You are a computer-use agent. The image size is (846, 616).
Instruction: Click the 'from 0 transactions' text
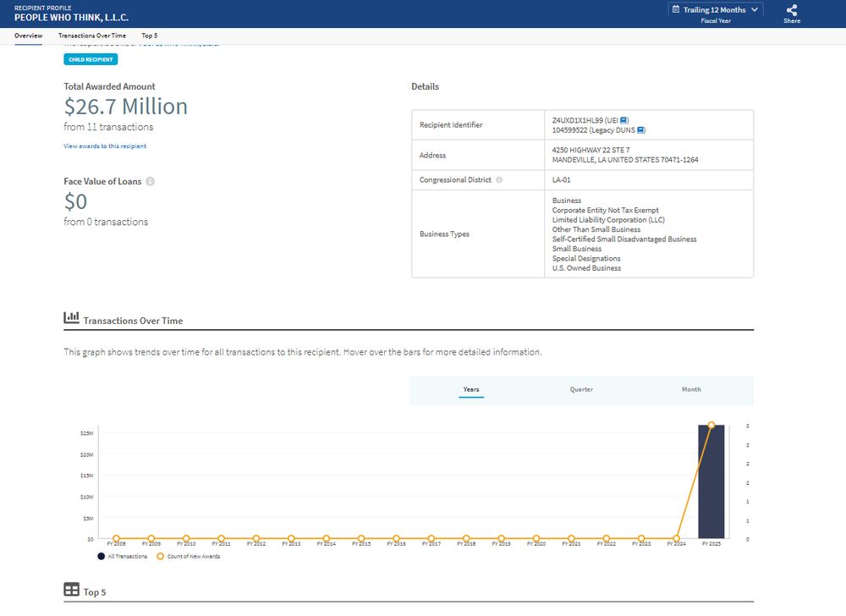(106, 222)
